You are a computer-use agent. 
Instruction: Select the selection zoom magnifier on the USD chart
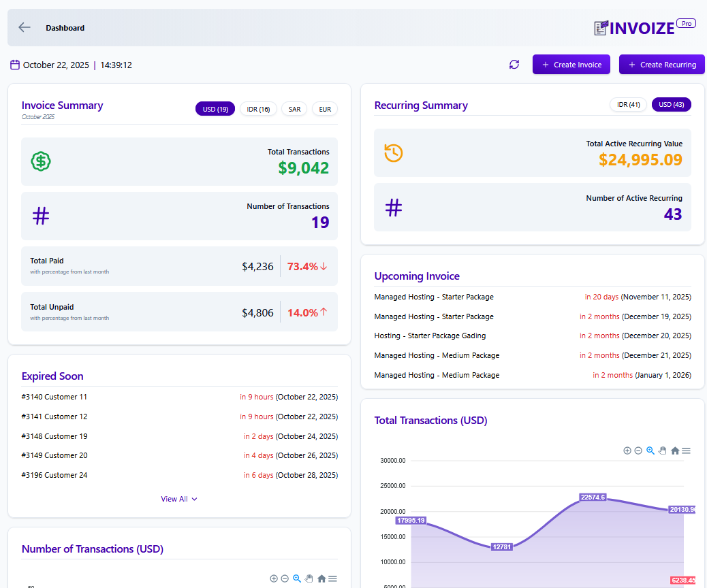[650, 450]
